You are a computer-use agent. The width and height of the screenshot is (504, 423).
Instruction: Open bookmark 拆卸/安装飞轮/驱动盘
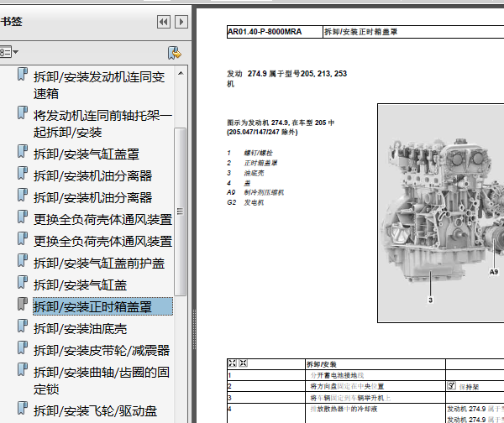click(95, 411)
